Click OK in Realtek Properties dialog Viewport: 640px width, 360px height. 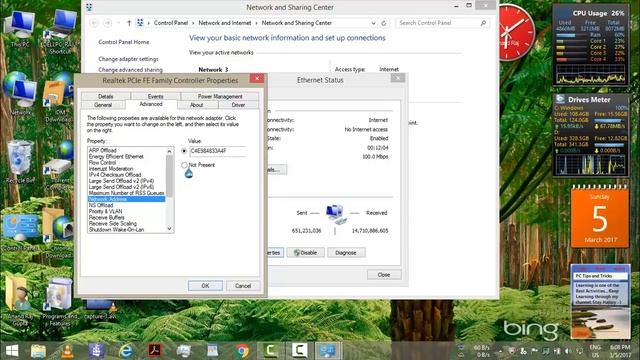click(205, 286)
